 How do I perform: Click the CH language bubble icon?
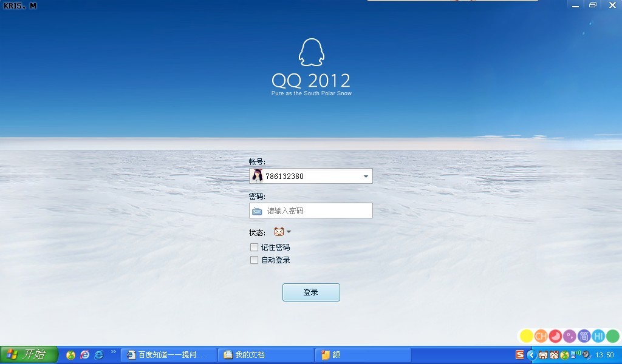point(540,335)
